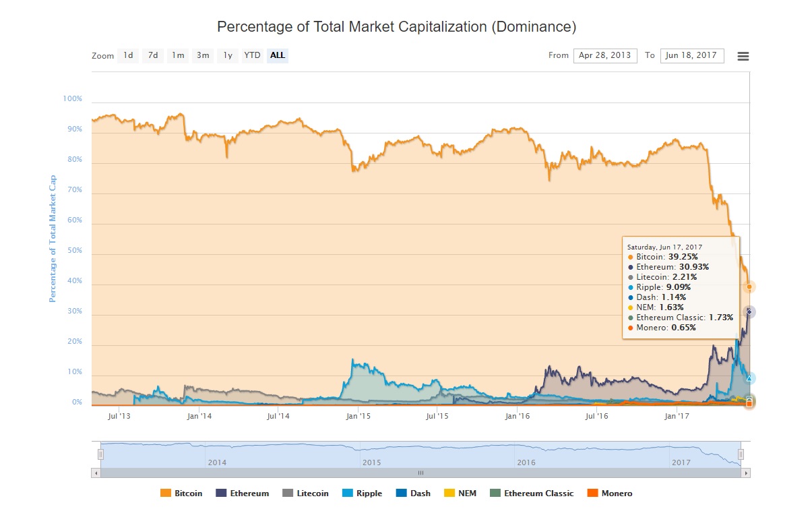Click the Ethereum dark blue legend swatch
812x509 pixels.
221,493
